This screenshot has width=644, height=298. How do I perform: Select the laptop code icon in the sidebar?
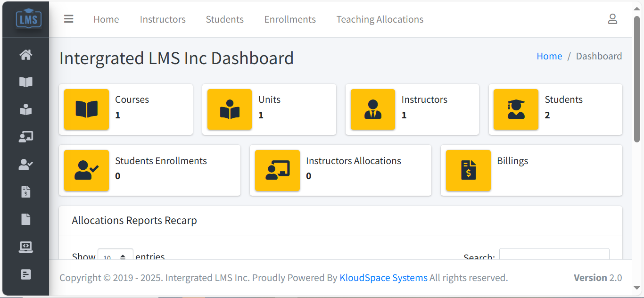[x=25, y=246]
